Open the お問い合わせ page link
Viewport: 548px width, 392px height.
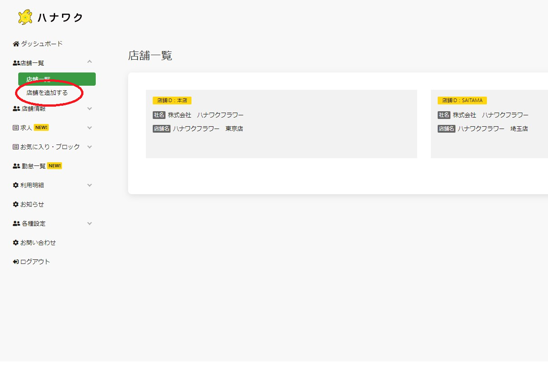[x=38, y=243]
